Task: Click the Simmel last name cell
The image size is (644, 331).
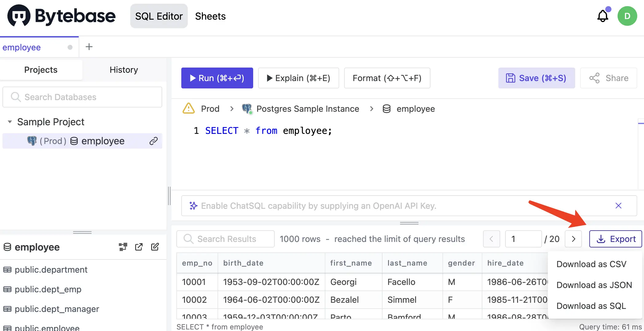Action: pyautogui.click(x=412, y=300)
